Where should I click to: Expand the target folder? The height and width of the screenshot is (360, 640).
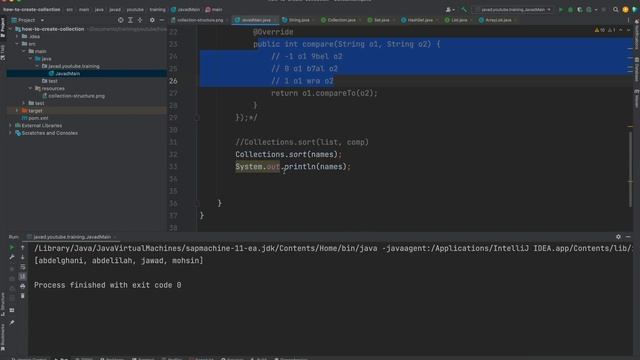pyautogui.click(x=17, y=111)
